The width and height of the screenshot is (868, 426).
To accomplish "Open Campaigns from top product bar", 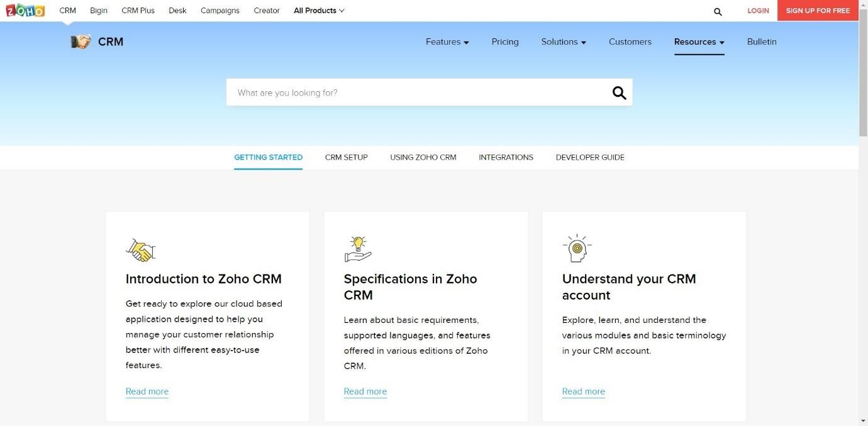I will 220,11.
